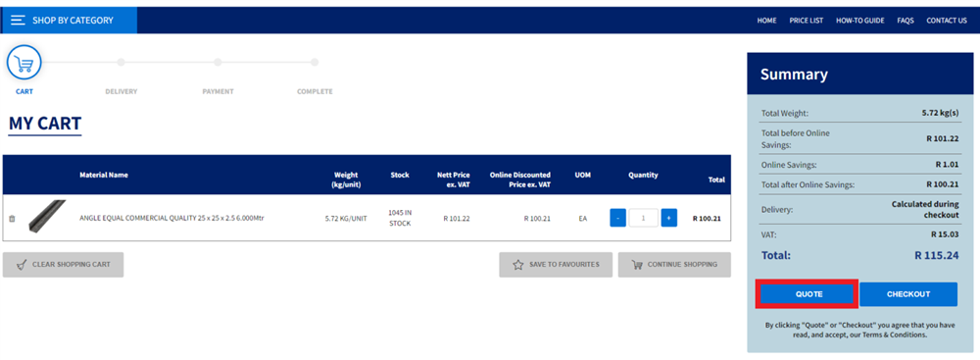Click the star icon on Save to Favourites

(x=518, y=265)
